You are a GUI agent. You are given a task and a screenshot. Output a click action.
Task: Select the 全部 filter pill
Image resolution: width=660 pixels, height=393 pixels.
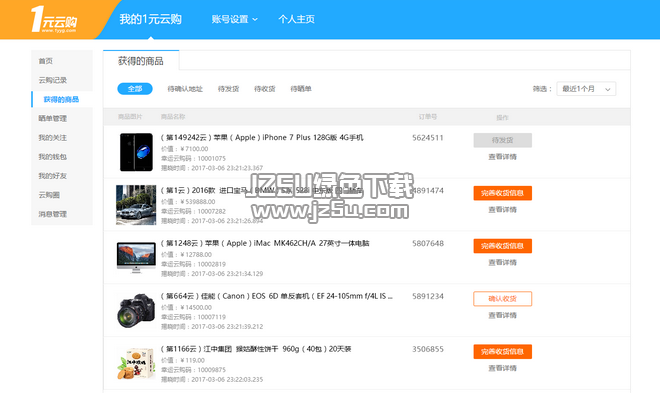(135, 89)
